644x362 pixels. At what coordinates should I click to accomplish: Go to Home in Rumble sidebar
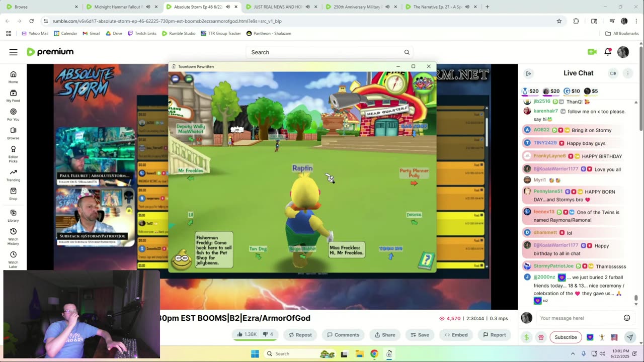(x=13, y=77)
